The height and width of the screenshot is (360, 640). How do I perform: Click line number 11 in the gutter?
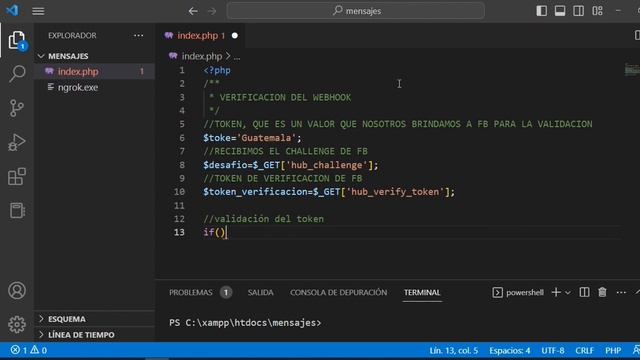pyautogui.click(x=179, y=205)
